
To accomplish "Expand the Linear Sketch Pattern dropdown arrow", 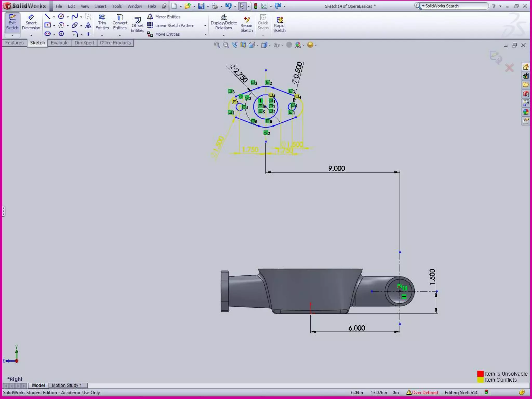I will pos(205,26).
